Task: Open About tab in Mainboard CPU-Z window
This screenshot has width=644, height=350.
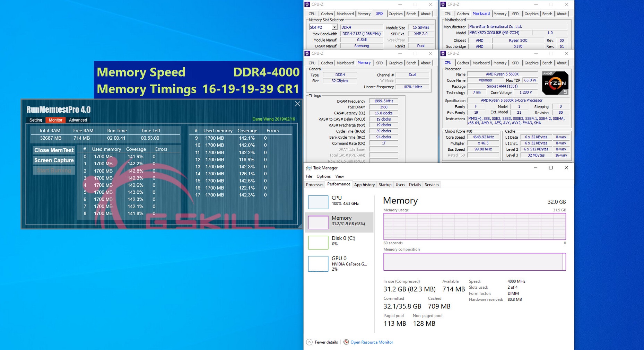Action: [x=562, y=14]
